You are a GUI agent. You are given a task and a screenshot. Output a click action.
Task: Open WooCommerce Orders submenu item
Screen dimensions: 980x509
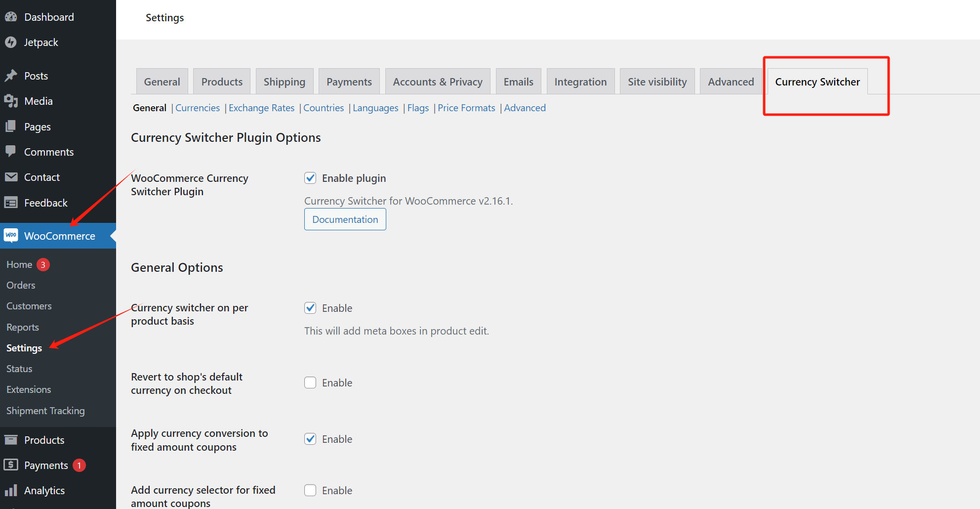point(21,285)
